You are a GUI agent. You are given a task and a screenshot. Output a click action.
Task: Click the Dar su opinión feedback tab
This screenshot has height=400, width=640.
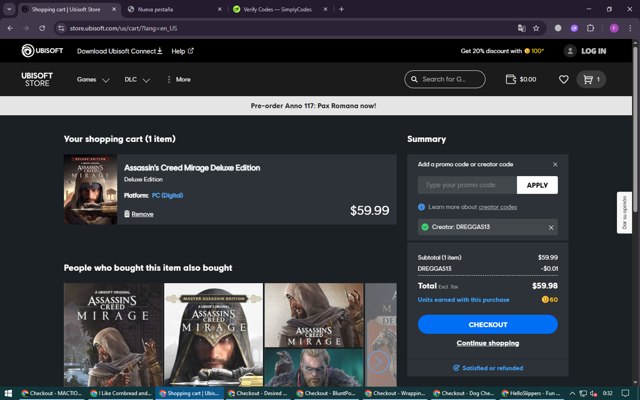[624, 213]
